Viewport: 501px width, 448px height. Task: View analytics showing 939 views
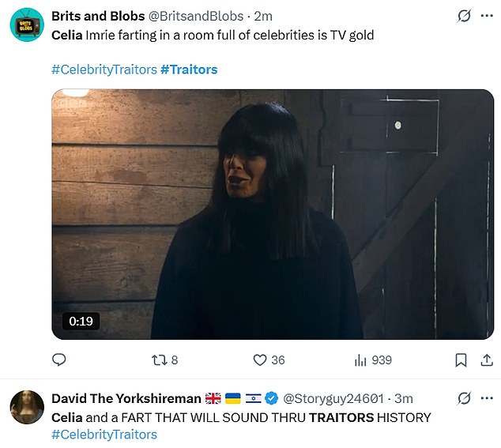point(361,360)
